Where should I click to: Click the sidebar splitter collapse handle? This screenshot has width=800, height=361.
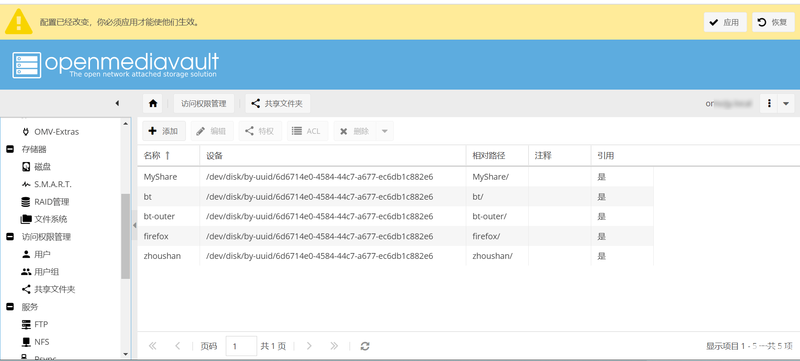134,225
